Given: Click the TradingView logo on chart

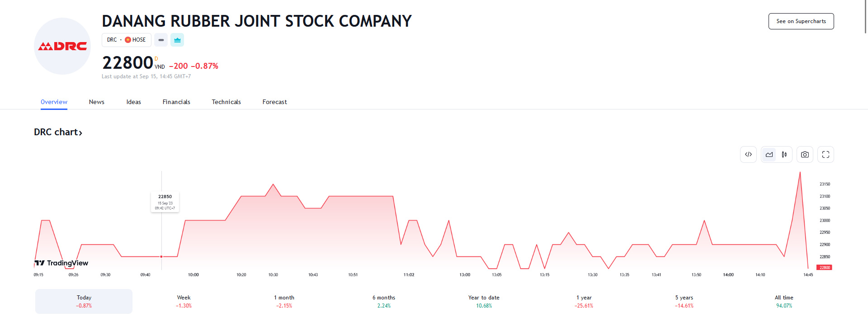Looking at the screenshot, I should click(x=61, y=263).
